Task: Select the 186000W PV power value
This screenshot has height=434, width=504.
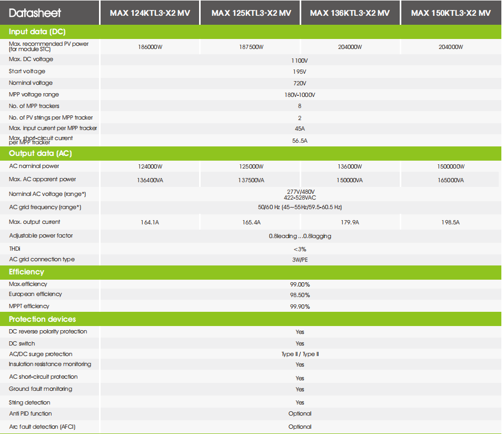Action: [150, 47]
